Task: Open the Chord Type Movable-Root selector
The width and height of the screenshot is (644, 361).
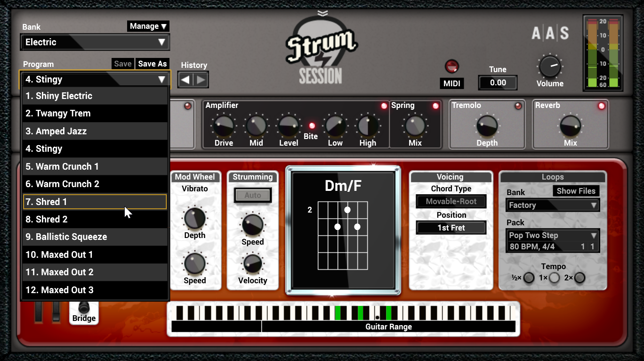Action: 451,201
